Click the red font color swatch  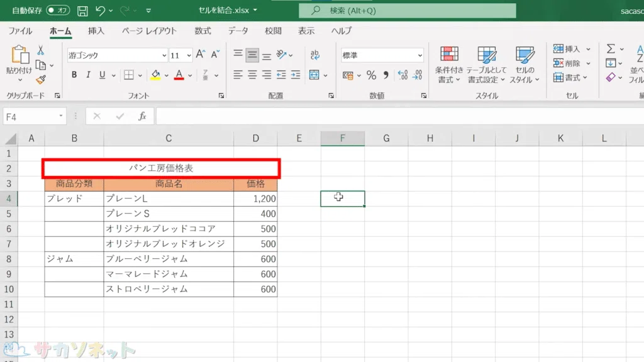tap(179, 75)
